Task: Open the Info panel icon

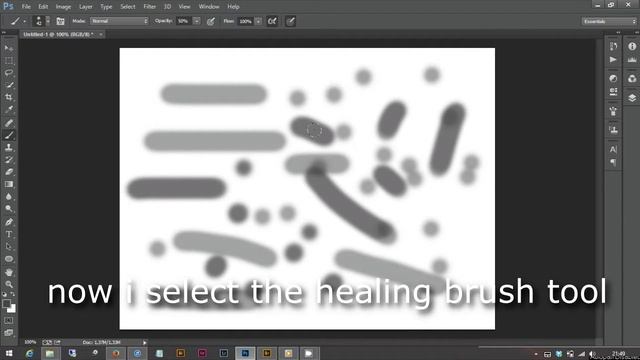Action: pos(632,47)
